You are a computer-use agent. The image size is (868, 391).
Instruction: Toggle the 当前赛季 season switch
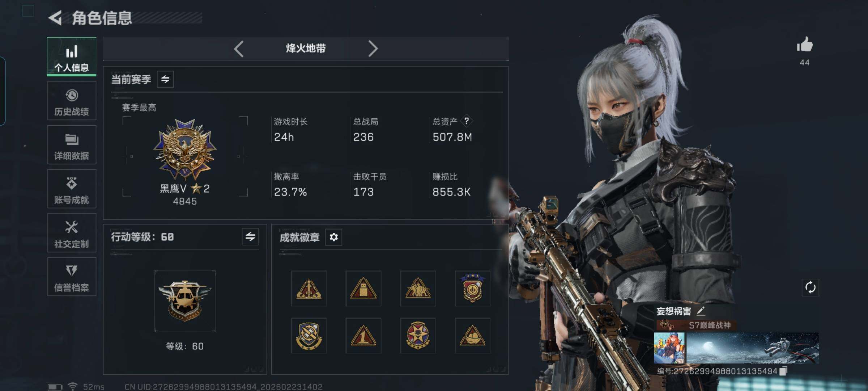165,79
